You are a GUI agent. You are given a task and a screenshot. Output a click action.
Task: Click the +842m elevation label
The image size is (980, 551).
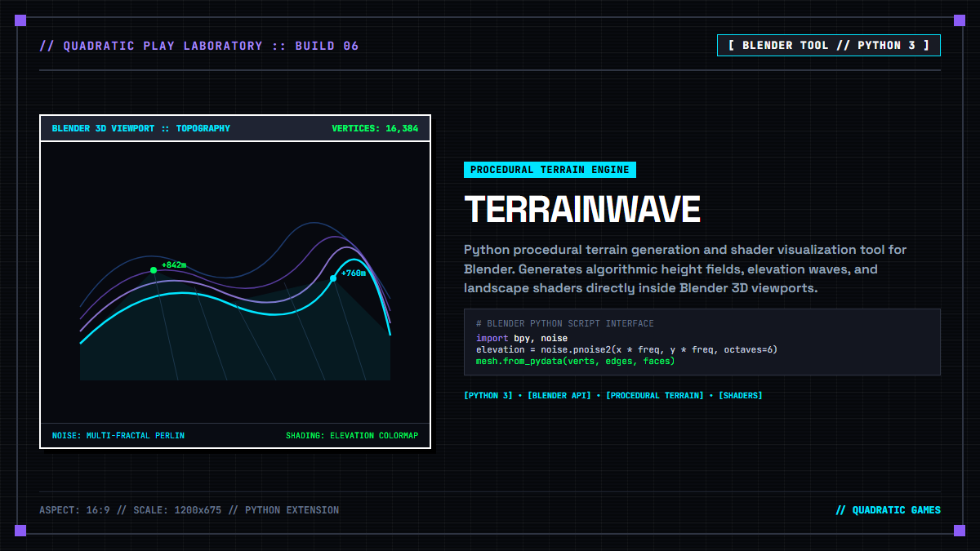pos(174,264)
